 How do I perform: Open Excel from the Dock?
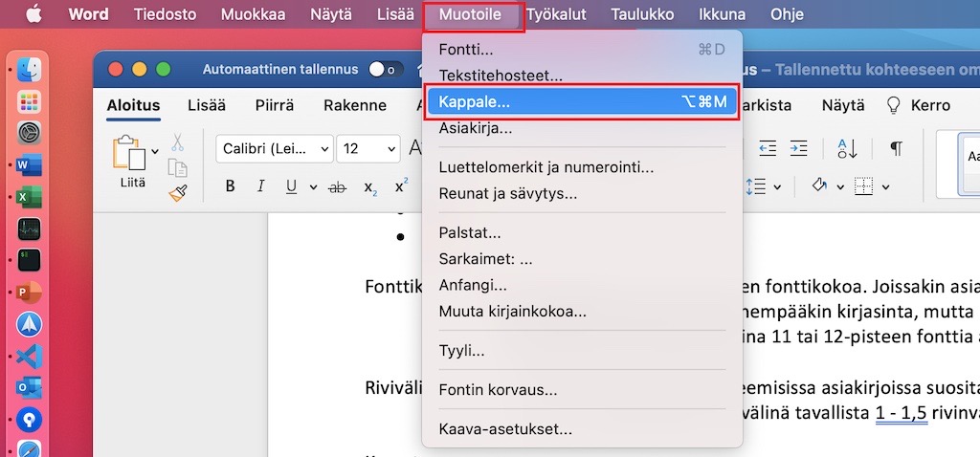(x=29, y=197)
